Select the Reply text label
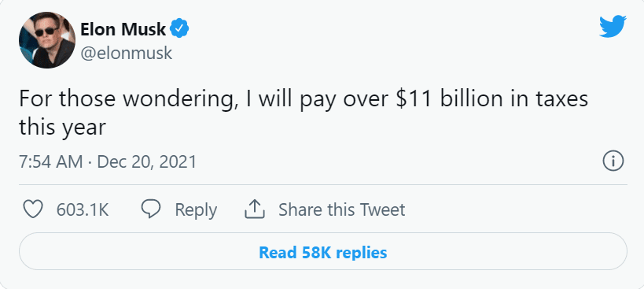The image size is (644, 289). click(196, 210)
